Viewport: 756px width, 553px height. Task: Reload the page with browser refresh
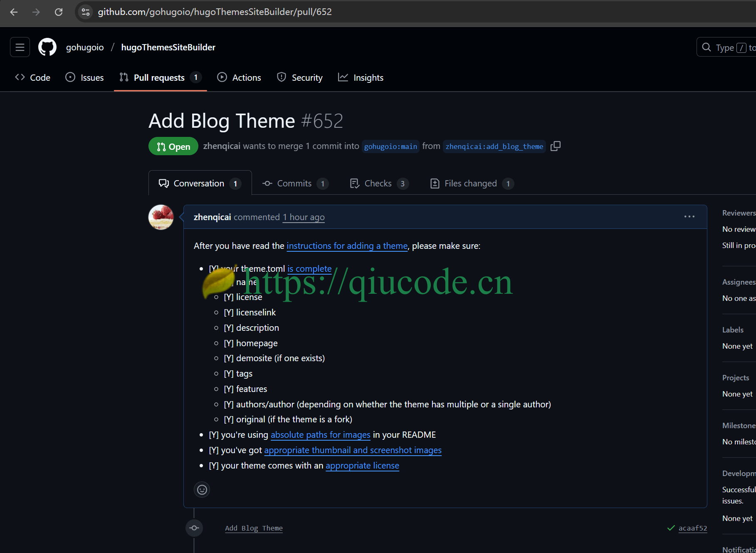click(59, 12)
